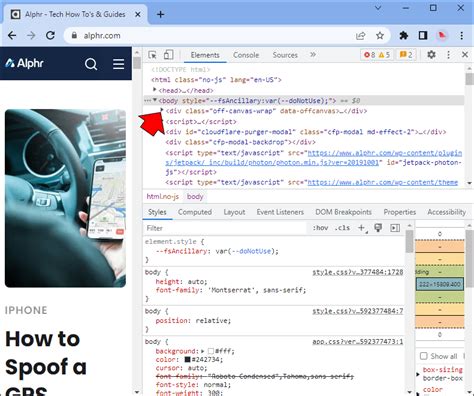This screenshot has width=474, height=396.
Task: Switch to the Console tab
Action: 246,55
